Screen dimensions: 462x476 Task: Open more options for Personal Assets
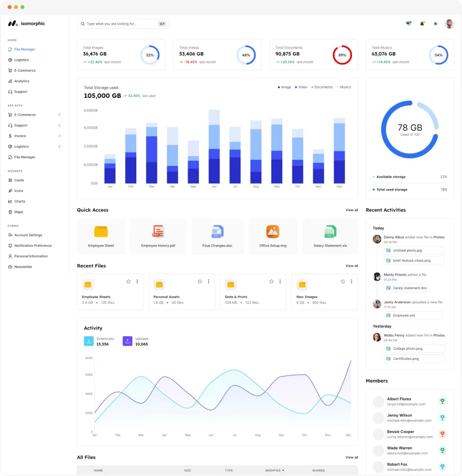208,281
